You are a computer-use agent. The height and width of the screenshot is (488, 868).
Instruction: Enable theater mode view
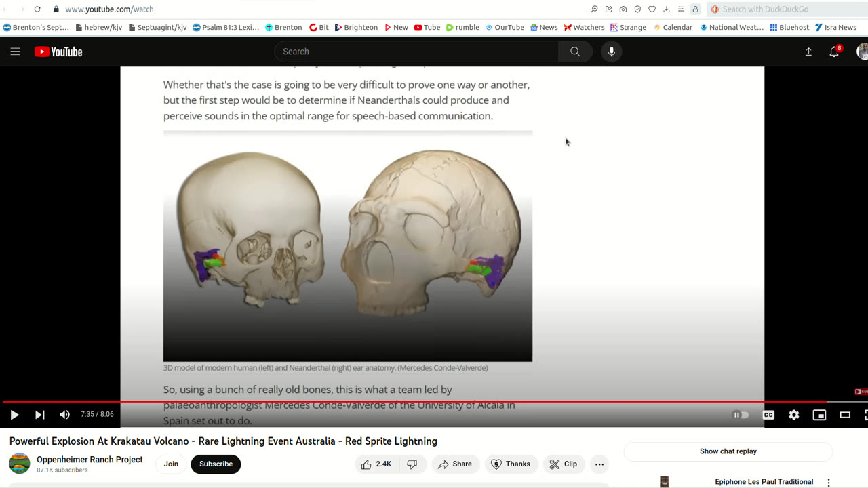click(x=845, y=415)
